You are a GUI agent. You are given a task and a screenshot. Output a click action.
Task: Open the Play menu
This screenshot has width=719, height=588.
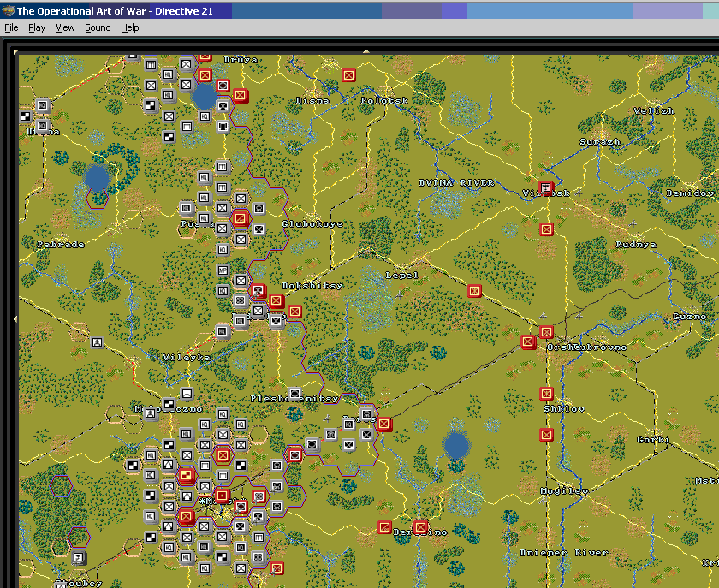click(37, 27)
